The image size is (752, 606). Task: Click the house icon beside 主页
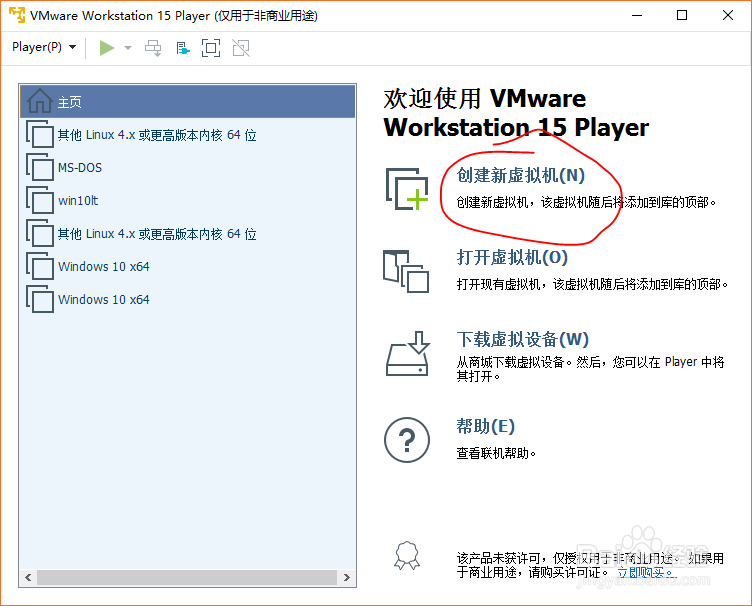point(39,101)
